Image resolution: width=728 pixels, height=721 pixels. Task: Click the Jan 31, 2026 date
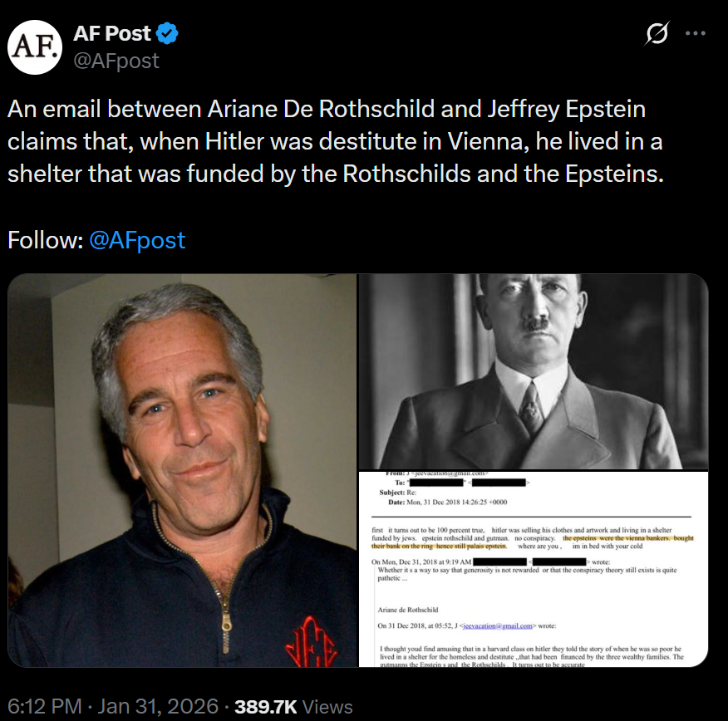click(x=160, y=707)
